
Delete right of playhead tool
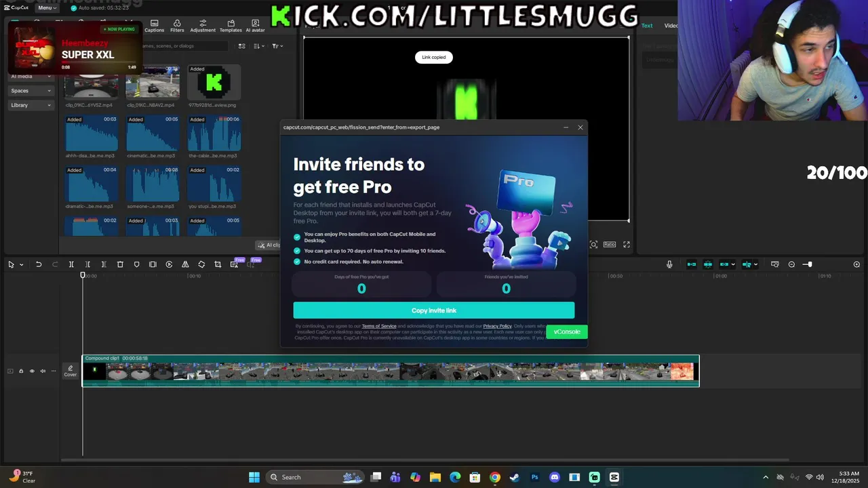104,264
